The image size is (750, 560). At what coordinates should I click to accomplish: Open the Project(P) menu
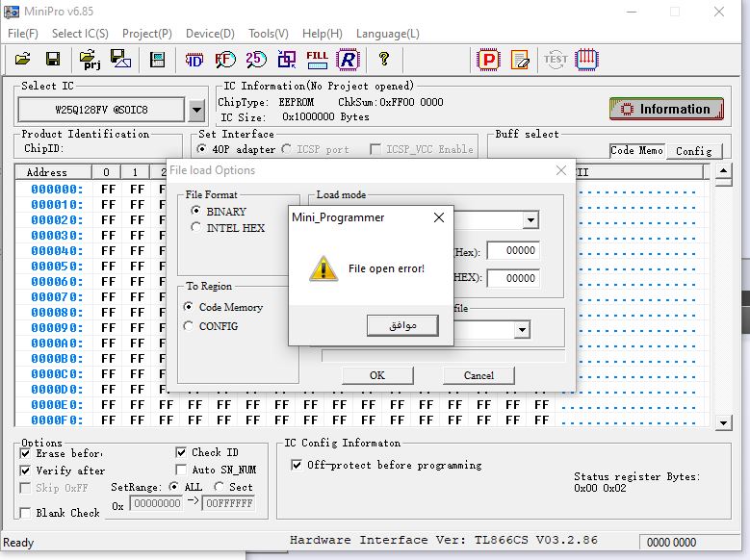click(147, 34)
